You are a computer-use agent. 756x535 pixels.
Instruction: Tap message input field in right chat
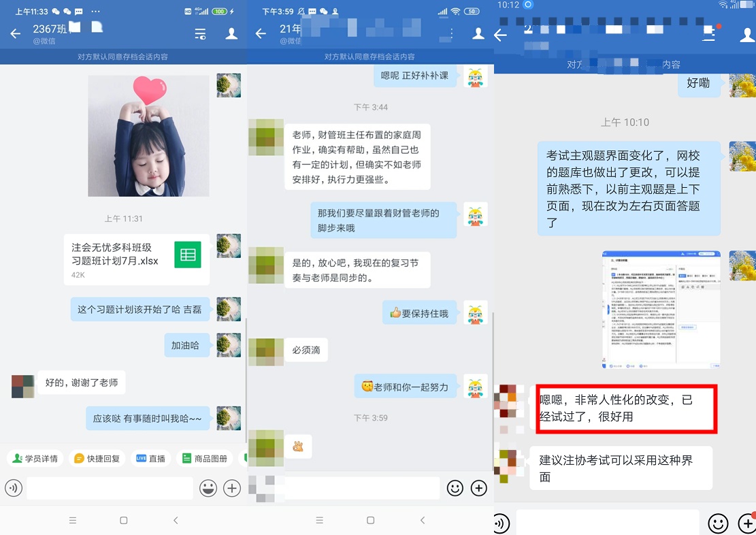coord(608,523)
